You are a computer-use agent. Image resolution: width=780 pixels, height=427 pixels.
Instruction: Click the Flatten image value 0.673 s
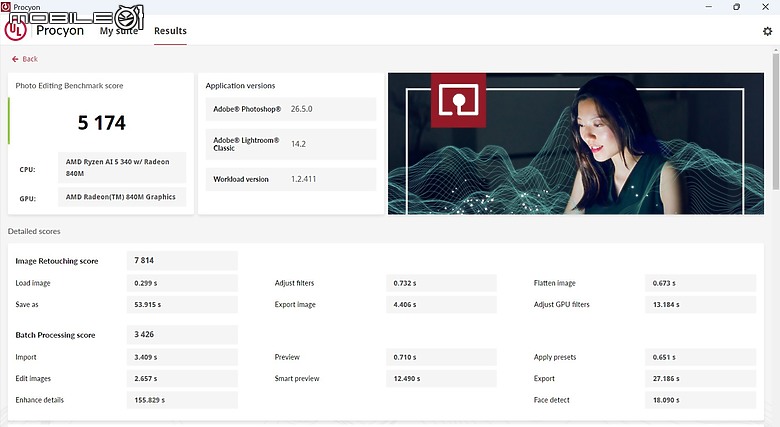700,283
